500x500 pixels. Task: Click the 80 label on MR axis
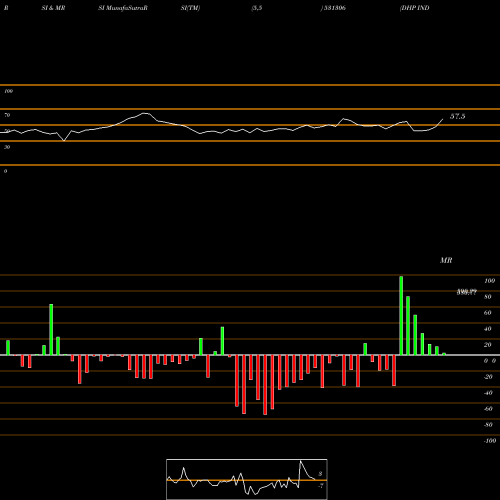[x=488, y=297]
